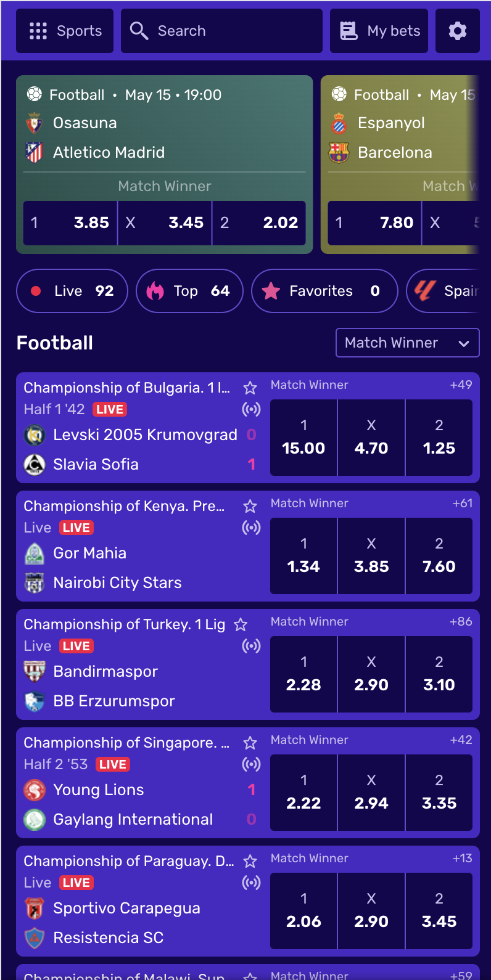Favorite the Championship of Bulgaria match star
The width and height of the screenshot is (491, 980).
click(x=250, y=388)
